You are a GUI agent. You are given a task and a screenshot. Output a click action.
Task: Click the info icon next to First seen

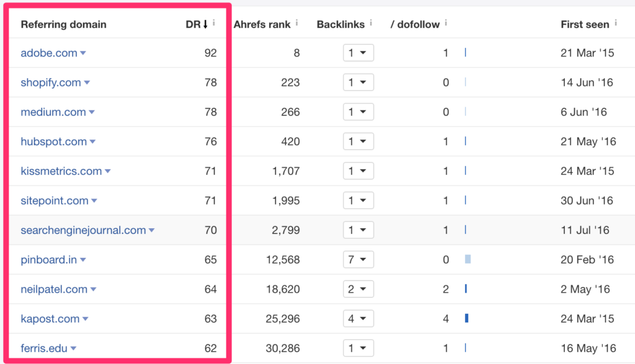[x=616, y=23]
